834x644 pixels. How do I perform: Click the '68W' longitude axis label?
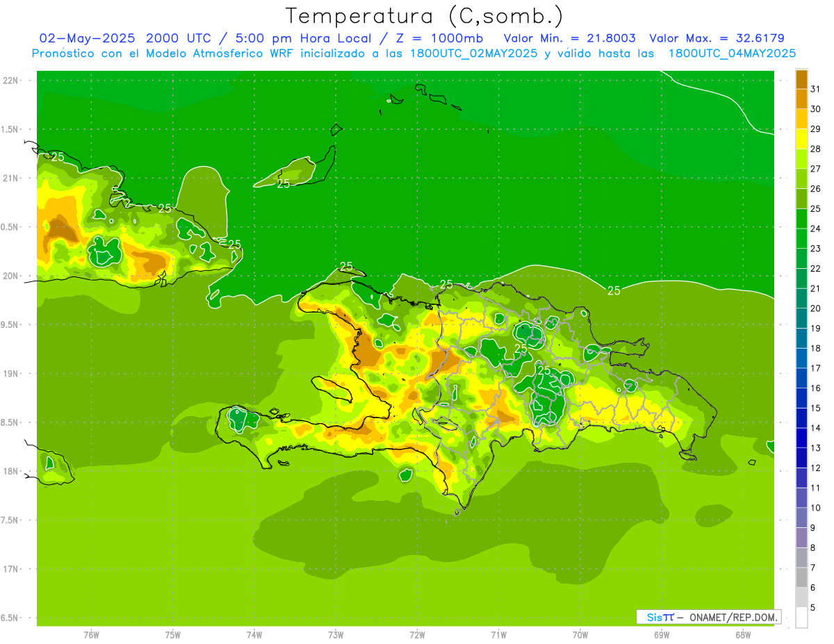(x=743, y=634)
